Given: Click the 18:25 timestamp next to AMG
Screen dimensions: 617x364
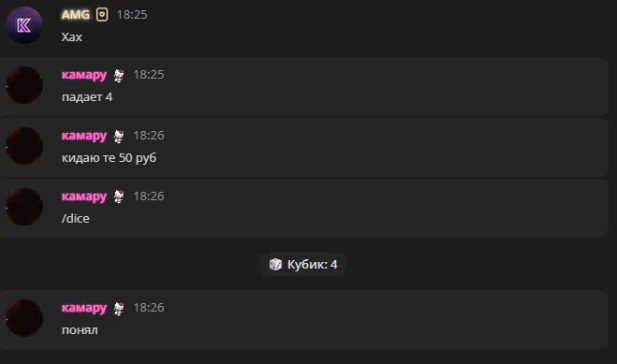Looking at the screenshot, I should pyautogui.click(x=132, y=15).
